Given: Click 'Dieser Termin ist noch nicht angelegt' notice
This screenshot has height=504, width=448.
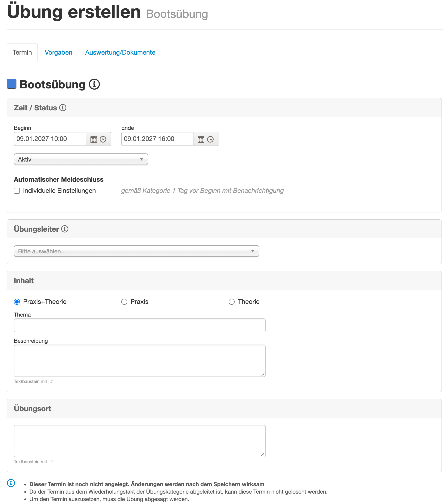Looking at the screenshot, I should [147, 484].
